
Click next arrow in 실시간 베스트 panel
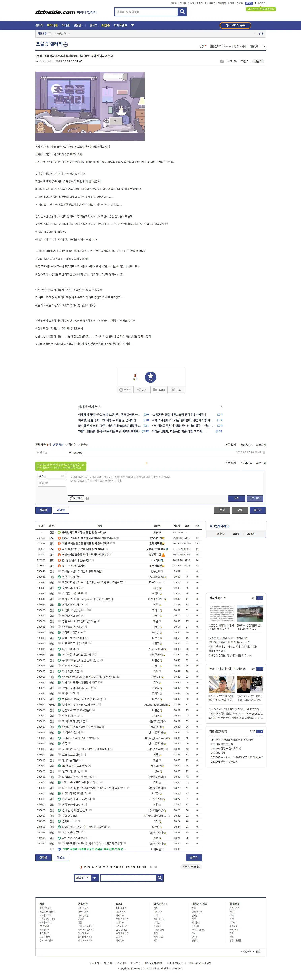[261, 598]
